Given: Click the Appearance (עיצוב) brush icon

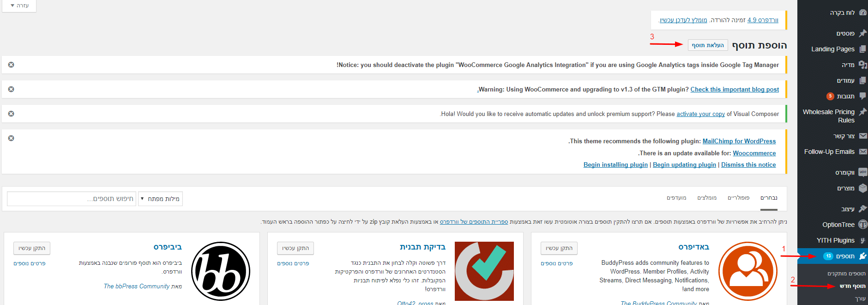Looking at the screenshot, I should click(862, 209).
